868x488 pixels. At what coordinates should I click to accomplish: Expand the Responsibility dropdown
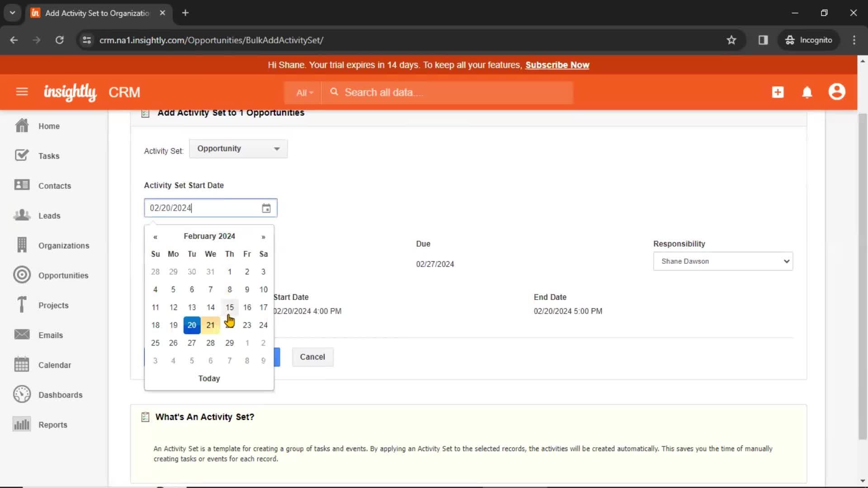click(724, 261)
